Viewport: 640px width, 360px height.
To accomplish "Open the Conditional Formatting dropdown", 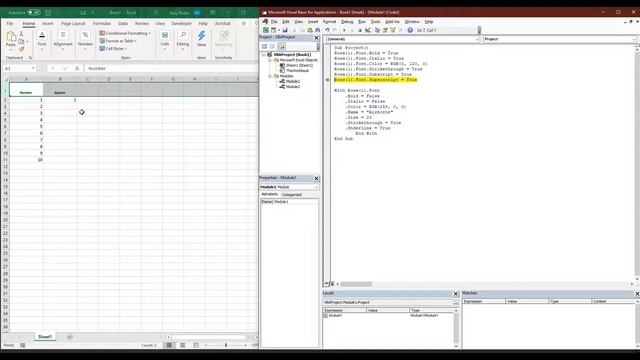I will pos(125,33).
